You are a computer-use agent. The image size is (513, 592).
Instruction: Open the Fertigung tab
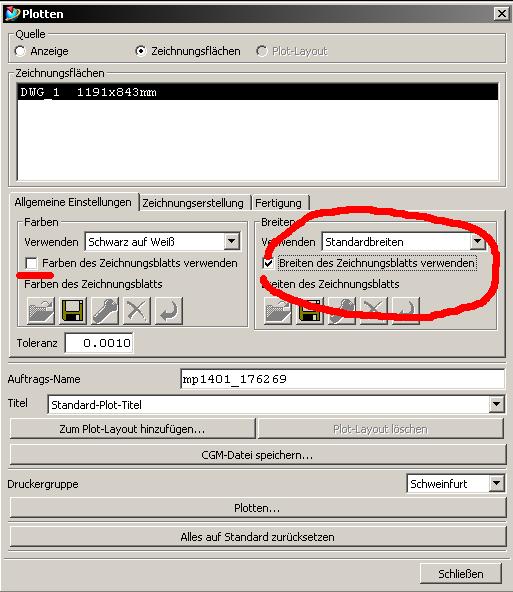[279, 203]
